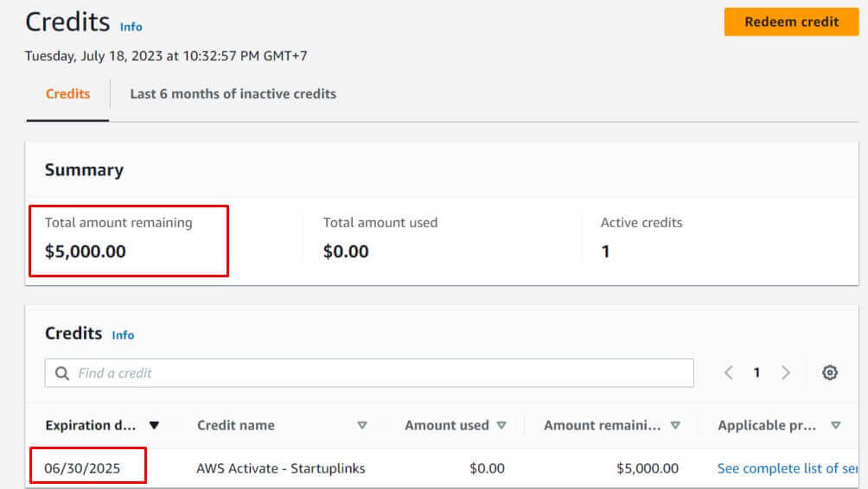Click the Expiration date column header

click(x=91, y=425)
